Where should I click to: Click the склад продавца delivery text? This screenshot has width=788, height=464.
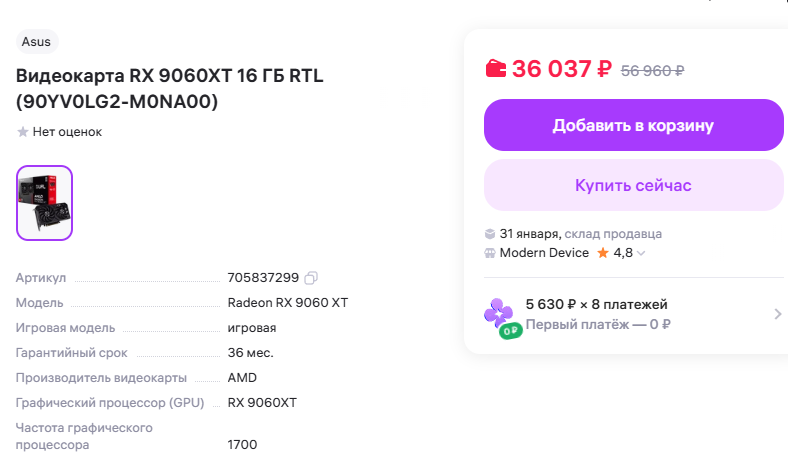(x=613, y=234)
